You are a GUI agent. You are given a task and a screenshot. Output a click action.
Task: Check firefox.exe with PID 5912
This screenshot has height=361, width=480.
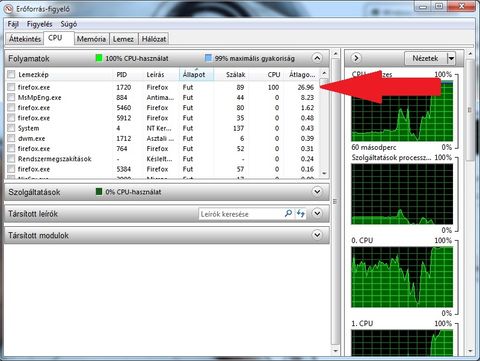tap(11, 118)
